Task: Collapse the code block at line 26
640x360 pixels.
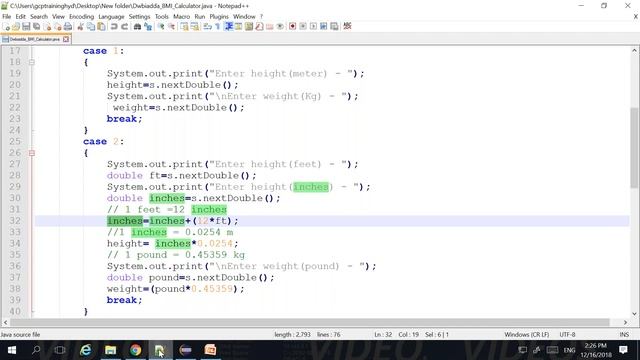Action: [x=32, y=153]
